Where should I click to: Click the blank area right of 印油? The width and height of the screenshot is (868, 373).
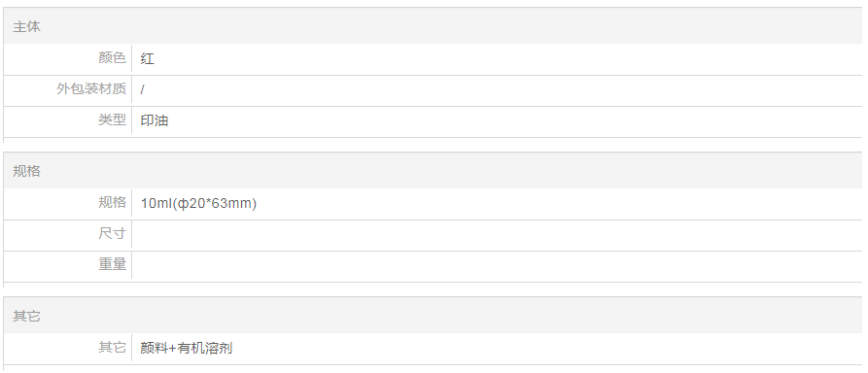(x=515, y=120)
